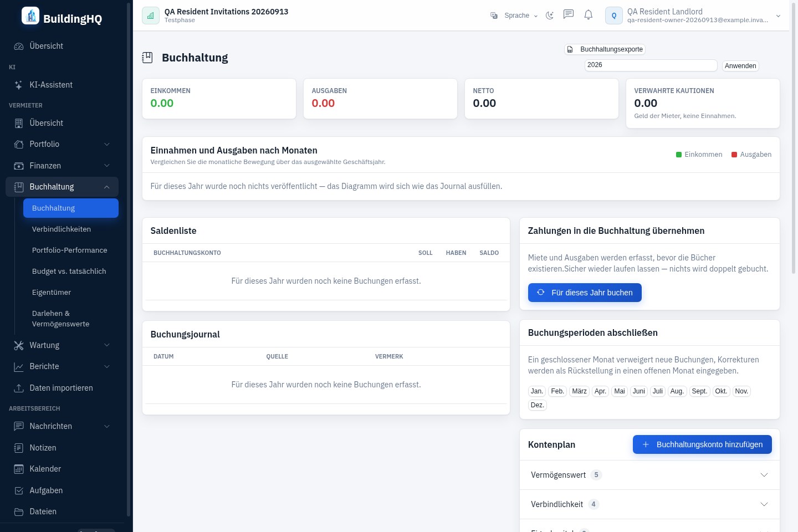
Task: Select the Verbindlichkeiten submenu item
Action: point(71,229)
